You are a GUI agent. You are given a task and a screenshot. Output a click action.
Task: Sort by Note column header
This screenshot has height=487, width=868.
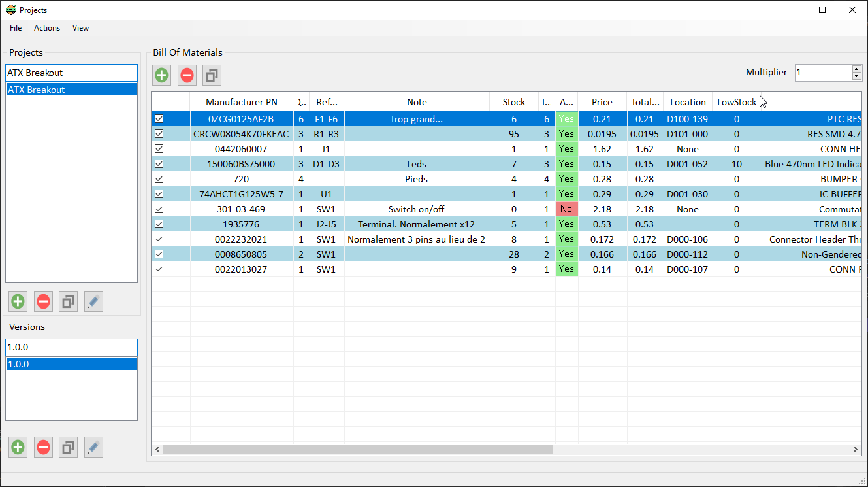click(417, 102)
